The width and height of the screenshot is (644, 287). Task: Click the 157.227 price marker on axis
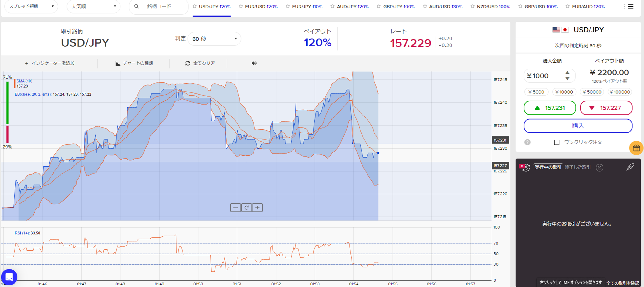click(x=500, y=165)
